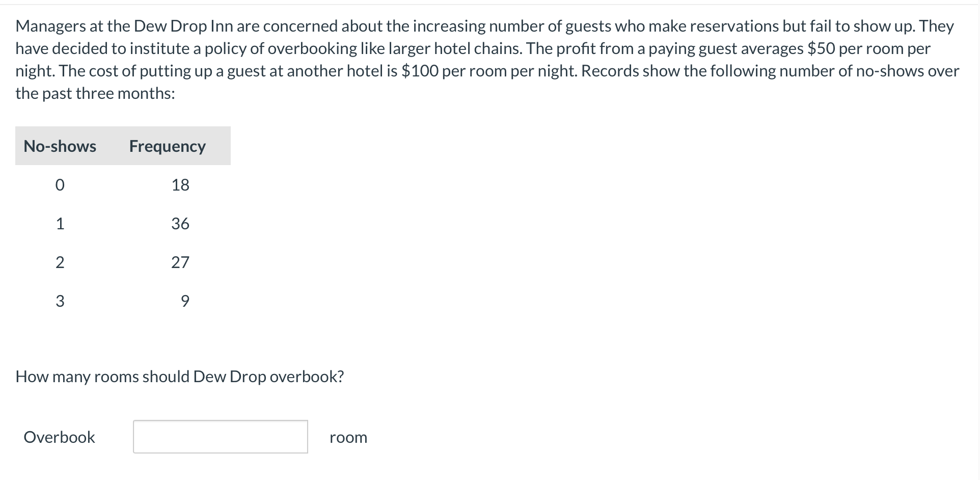Click the No-shows cell showing 1
The height and width of the screenshot is (480, 980).
60,224
